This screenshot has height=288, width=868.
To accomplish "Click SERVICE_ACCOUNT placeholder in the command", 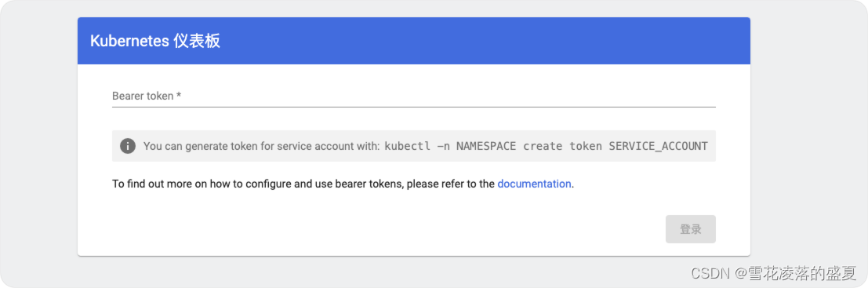I will click(x=658, y=146).
